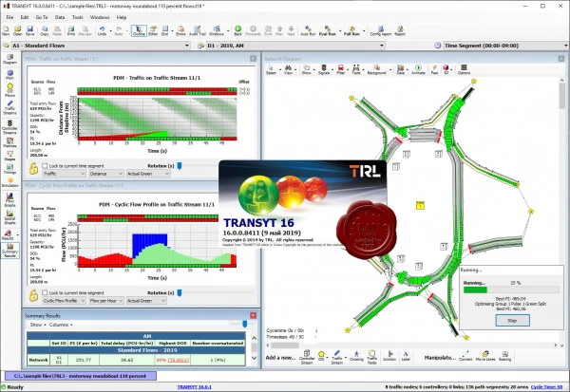Screen dimensions: 570x392
Task: Open Options in the Network Diagram toolbar
Action: (464, 69)
